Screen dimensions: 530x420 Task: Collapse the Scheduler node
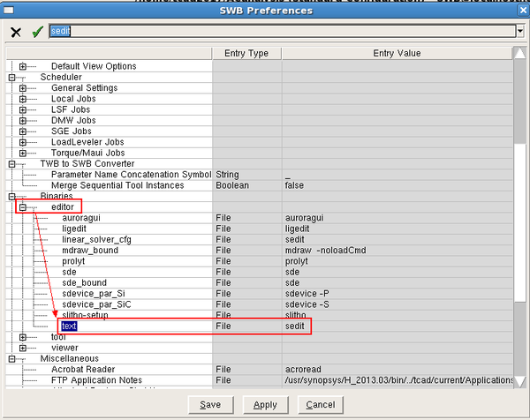11,78
